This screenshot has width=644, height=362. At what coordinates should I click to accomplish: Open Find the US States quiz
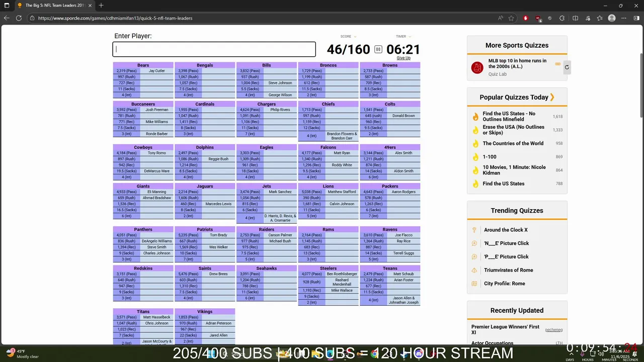504,184
